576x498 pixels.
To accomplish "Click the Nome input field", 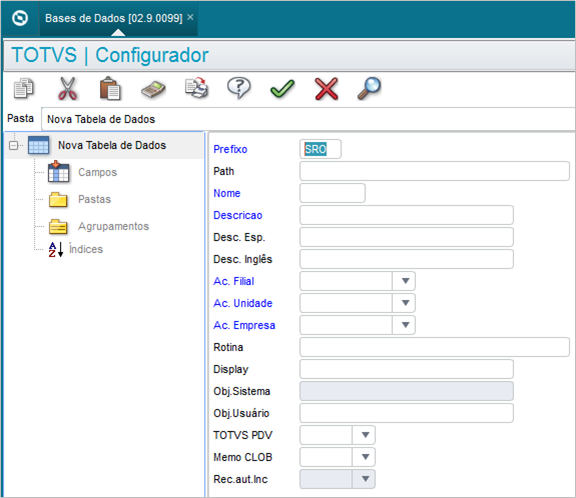I will (332, 193).
